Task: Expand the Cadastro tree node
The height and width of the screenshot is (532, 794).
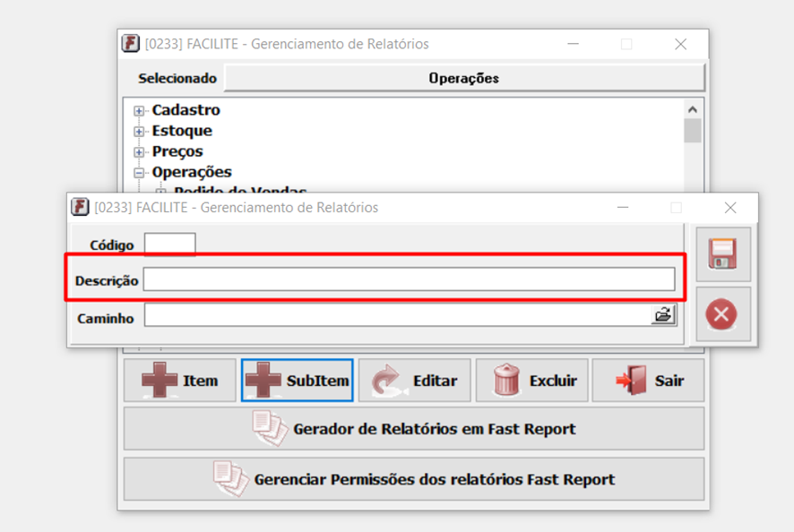Action: [x=139, y=110]
